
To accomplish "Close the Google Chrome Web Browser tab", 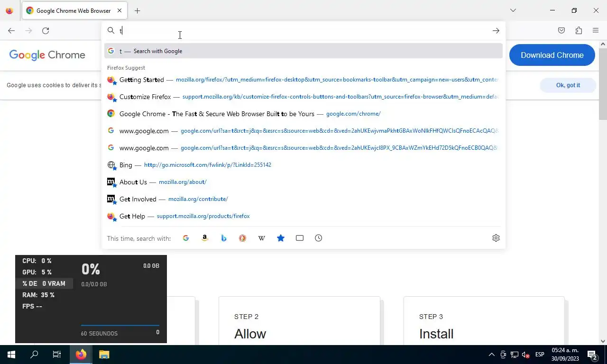I will (120, 10).
